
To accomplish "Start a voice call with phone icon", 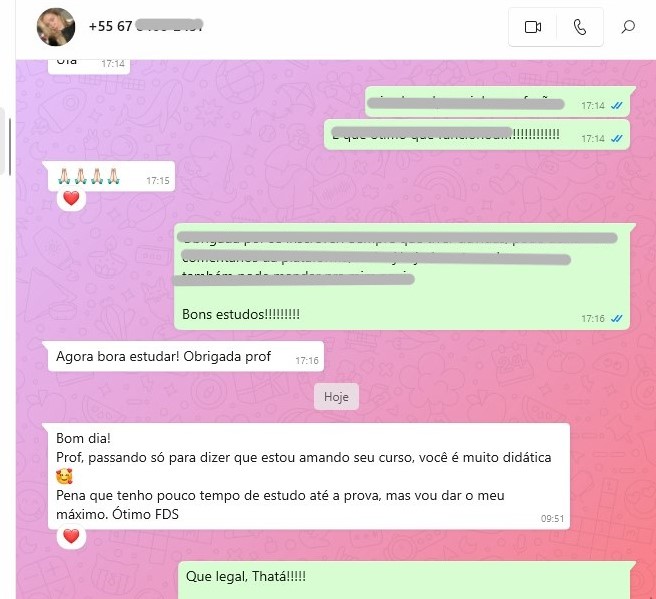I will (x=580, y=27).
